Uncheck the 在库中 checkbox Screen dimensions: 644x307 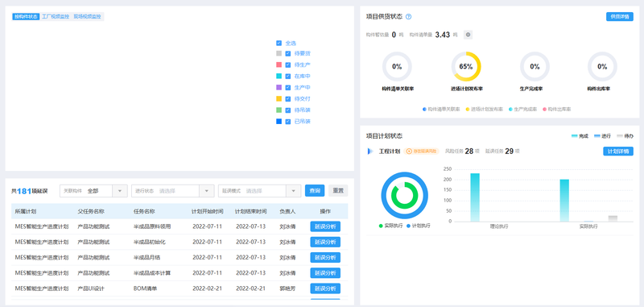click(x=288, y=76)
